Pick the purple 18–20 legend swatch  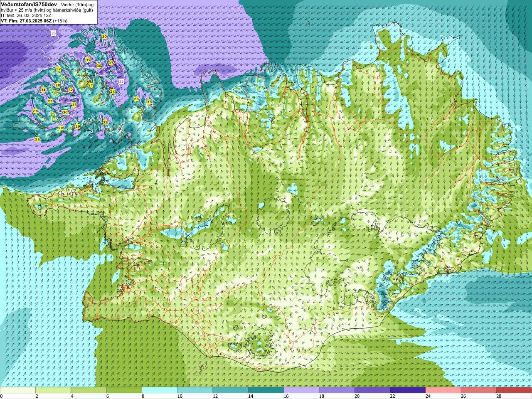337,390
